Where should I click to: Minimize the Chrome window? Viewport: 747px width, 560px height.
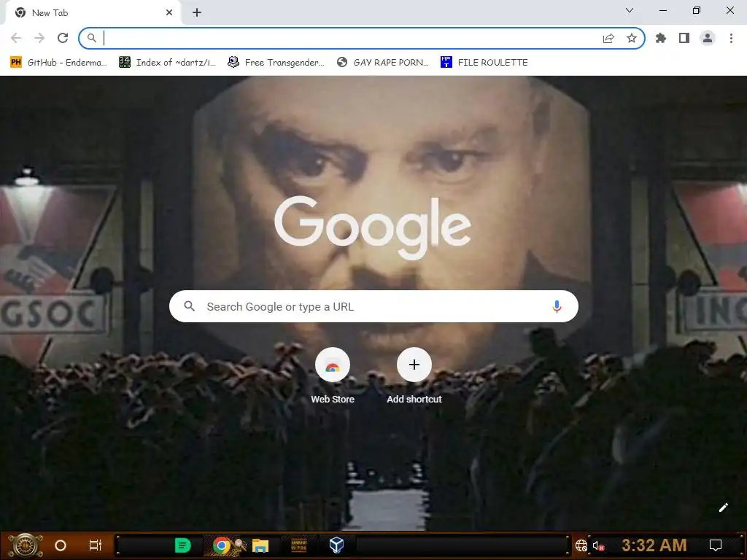pyautogui.click(x=662, y=10)
